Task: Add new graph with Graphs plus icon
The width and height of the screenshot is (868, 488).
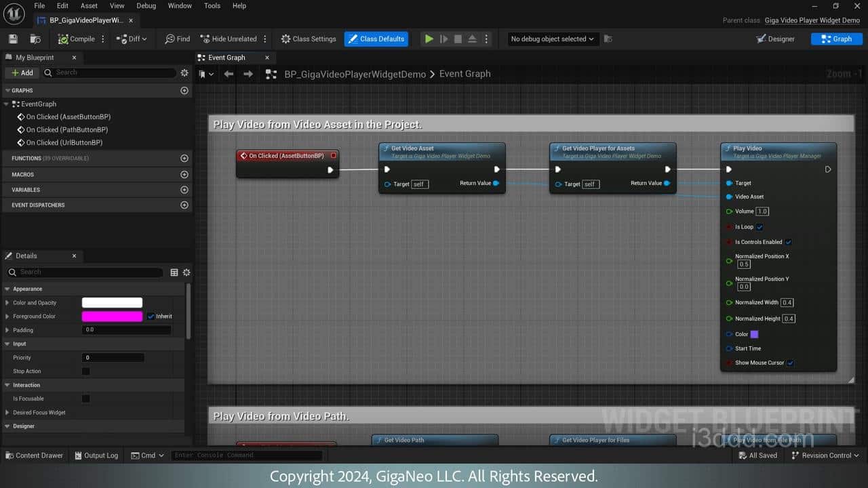Action: 184,90
